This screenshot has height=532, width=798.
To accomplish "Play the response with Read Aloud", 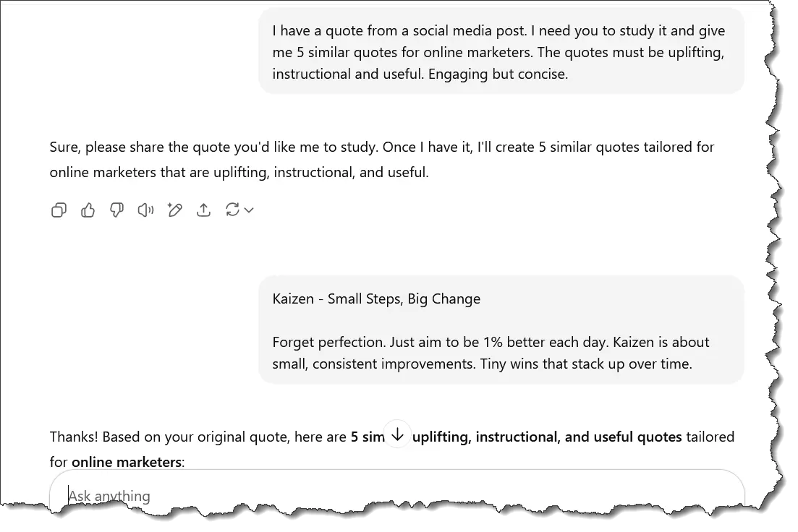I will 145,210.
